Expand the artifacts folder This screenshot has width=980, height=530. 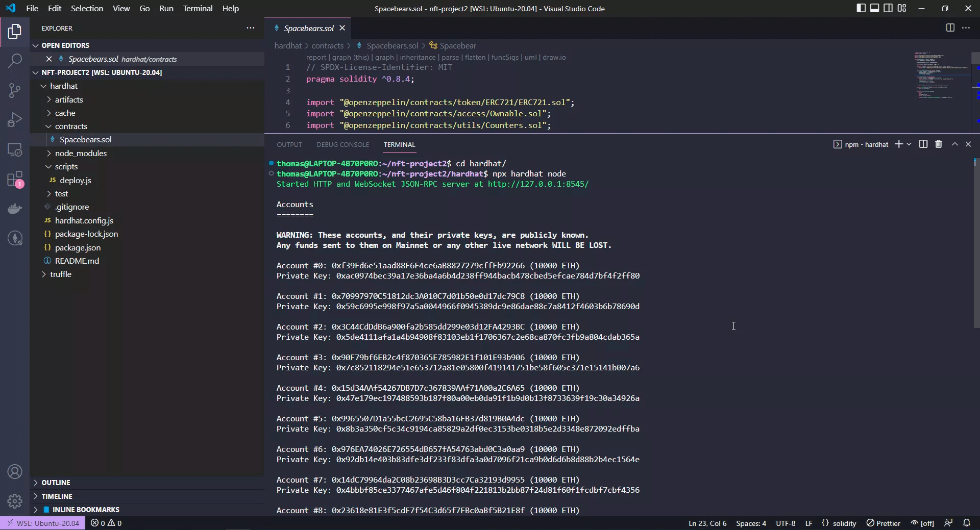point(49,99)
